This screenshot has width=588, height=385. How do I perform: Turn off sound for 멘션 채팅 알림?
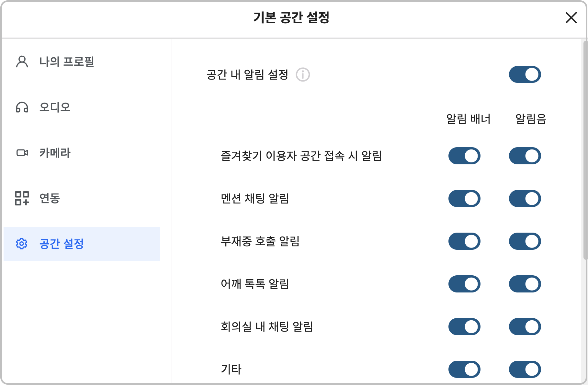click(x=525, y=199)
